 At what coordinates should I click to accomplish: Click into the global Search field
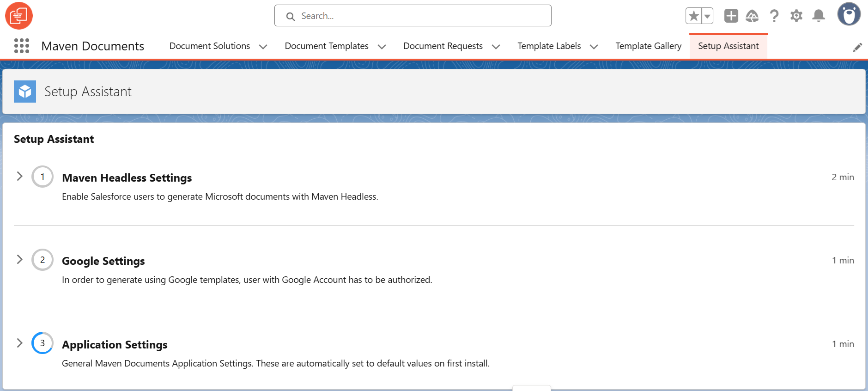pyautogui.click(x=413, y=16)
